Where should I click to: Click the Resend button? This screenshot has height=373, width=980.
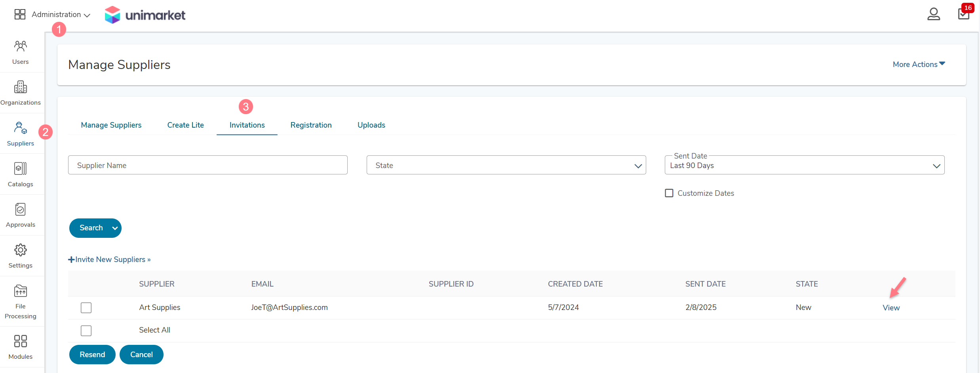[92, 354]
